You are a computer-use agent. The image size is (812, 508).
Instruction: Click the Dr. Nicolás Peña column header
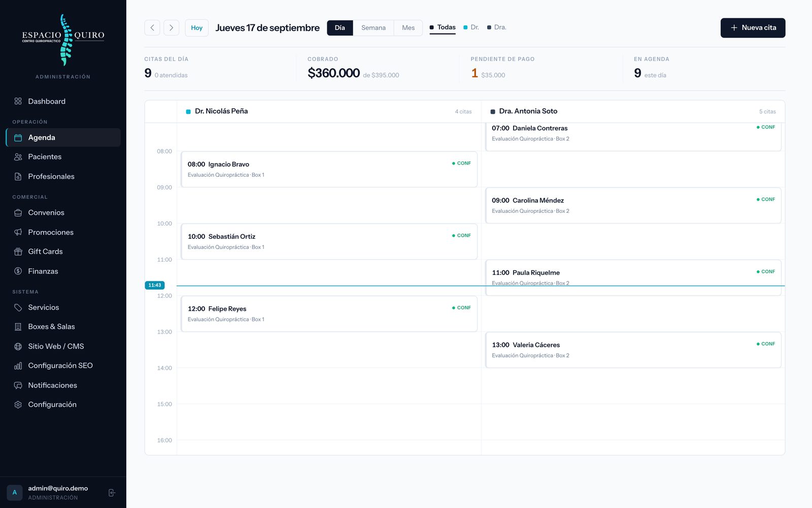[x=329, y=111]
